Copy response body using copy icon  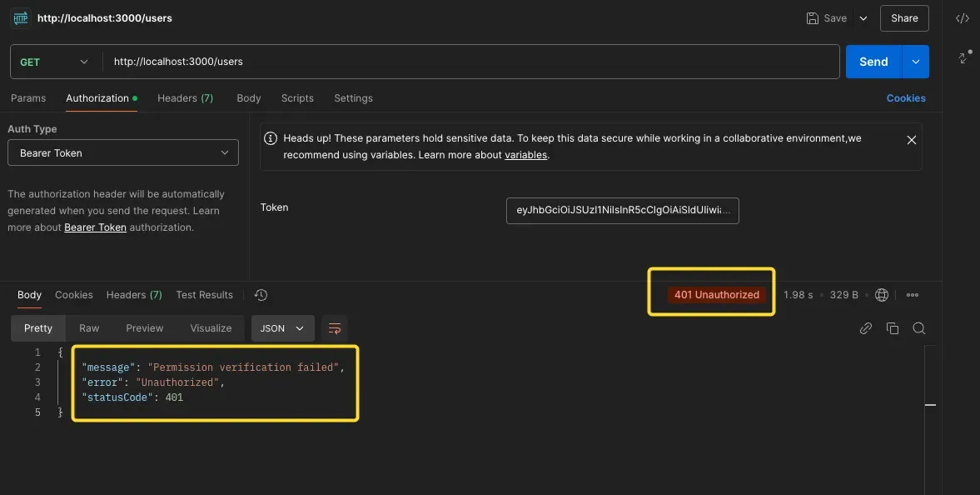point(893,328)
